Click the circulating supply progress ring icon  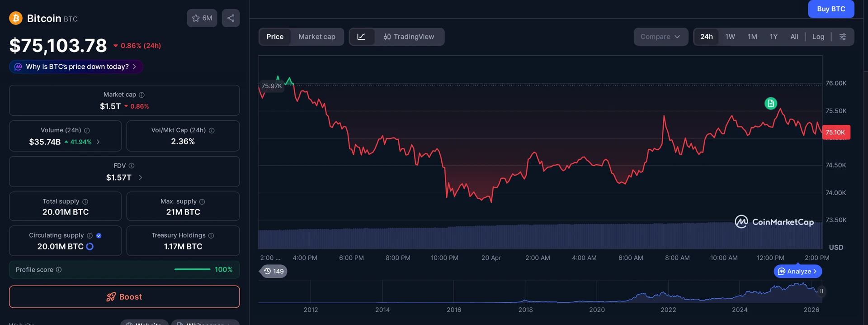point(90,246)
